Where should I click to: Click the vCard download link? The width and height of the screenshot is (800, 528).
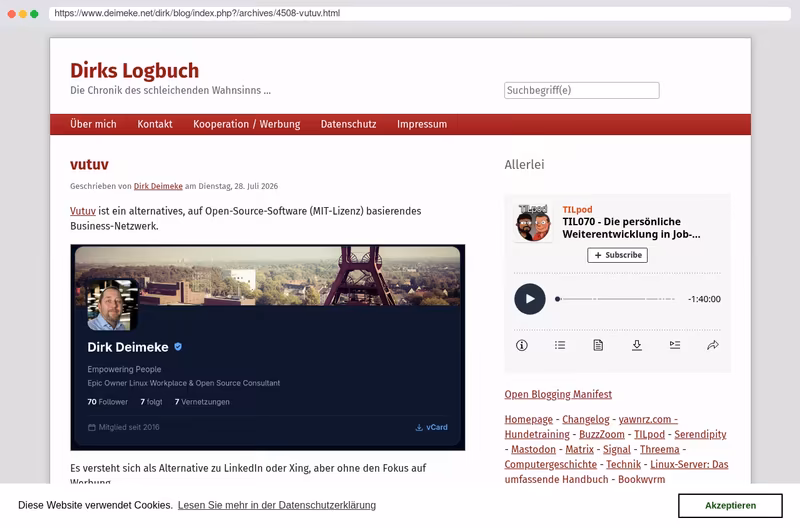tap(432, 428)
